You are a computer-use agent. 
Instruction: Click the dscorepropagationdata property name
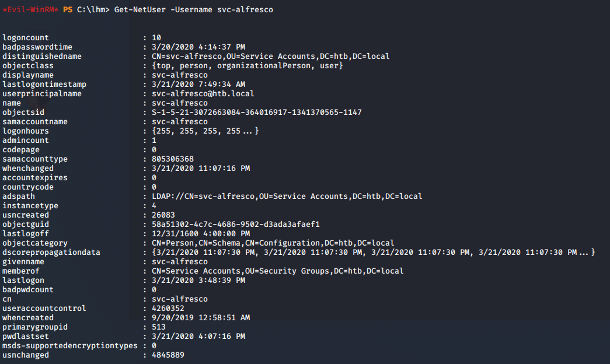click(51, 253)
